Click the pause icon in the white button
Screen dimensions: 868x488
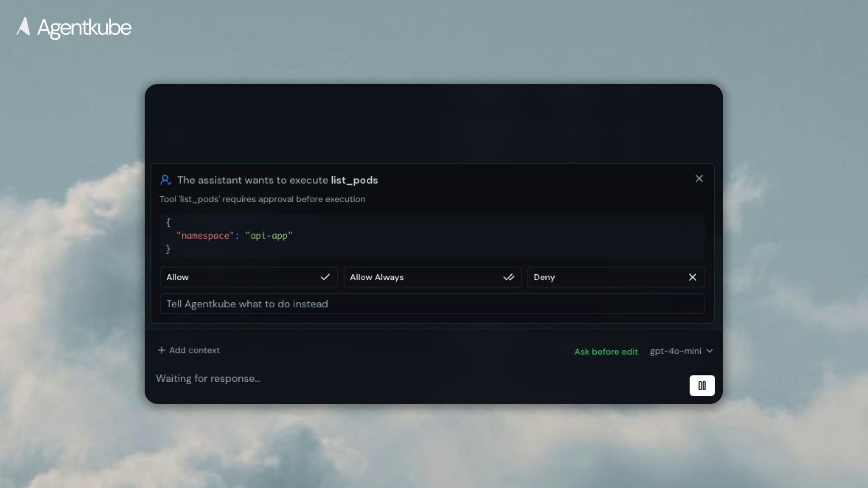click(702, 385)
